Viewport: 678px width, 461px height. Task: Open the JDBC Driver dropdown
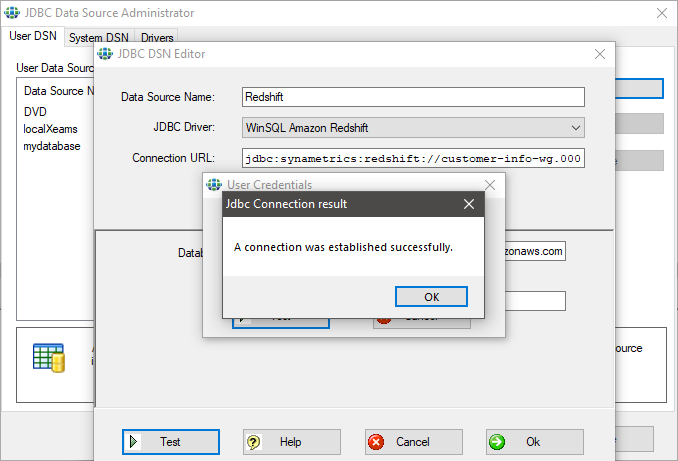413,128
